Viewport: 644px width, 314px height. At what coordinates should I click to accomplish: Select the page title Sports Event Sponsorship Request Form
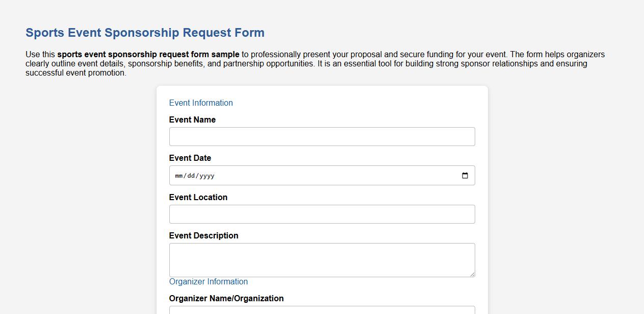144,32
